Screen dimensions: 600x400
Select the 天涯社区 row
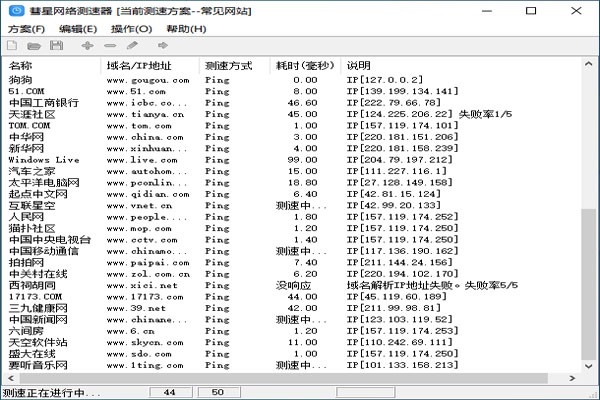pyautogui.click(x=293, y=114)
